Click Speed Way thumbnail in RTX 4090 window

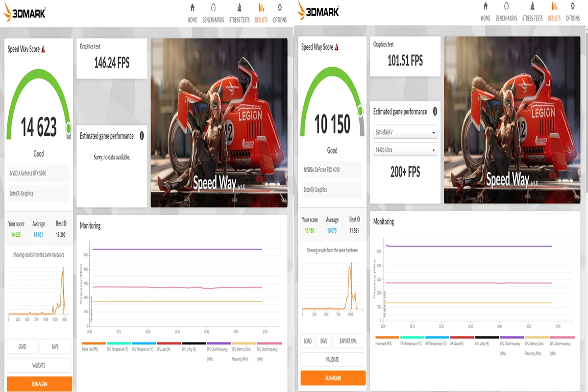point(512,120)
